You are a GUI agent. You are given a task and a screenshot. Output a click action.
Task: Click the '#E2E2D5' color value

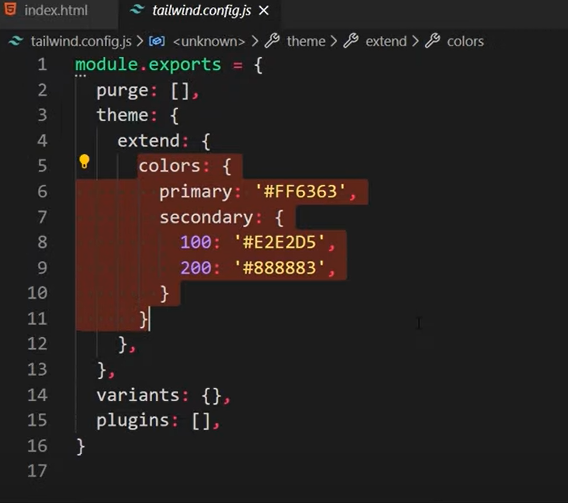tap(279, 242)
